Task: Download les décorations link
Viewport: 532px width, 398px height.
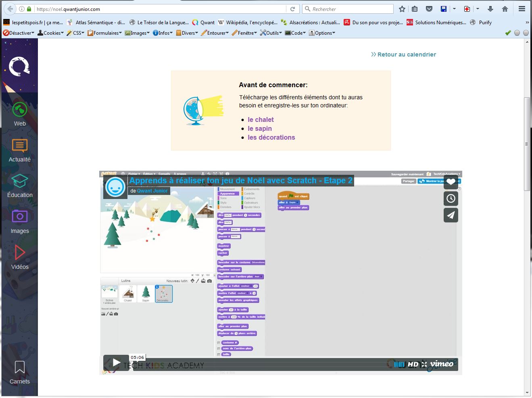Action: coord(271,137)
